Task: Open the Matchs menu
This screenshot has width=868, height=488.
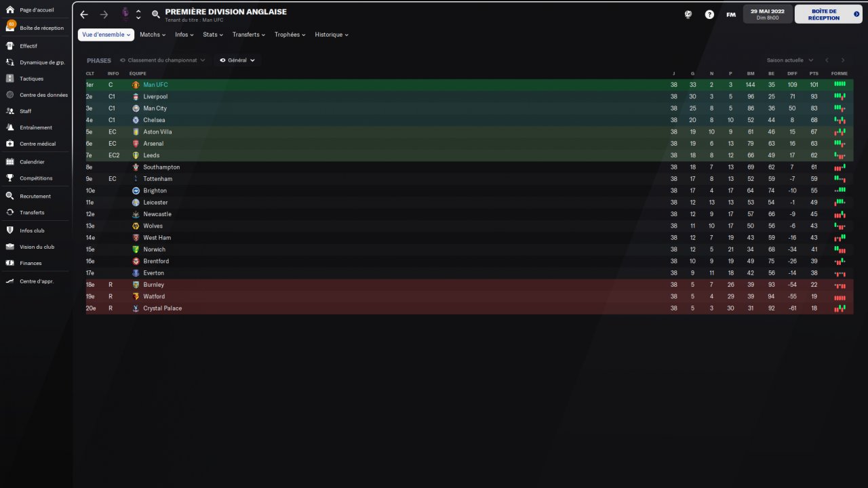Action: pos(153,35)
